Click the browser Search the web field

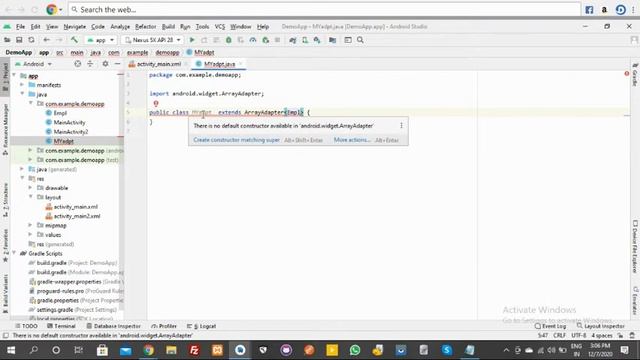324,9
